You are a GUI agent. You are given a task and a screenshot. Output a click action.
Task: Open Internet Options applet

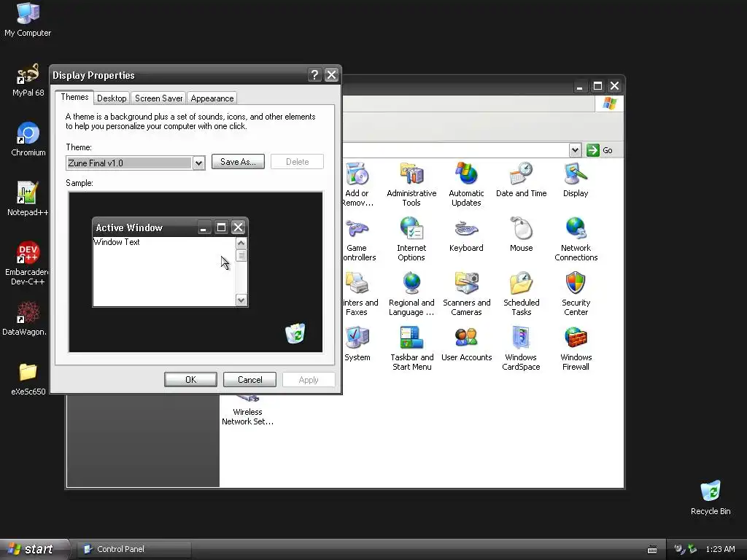(411, 239)
